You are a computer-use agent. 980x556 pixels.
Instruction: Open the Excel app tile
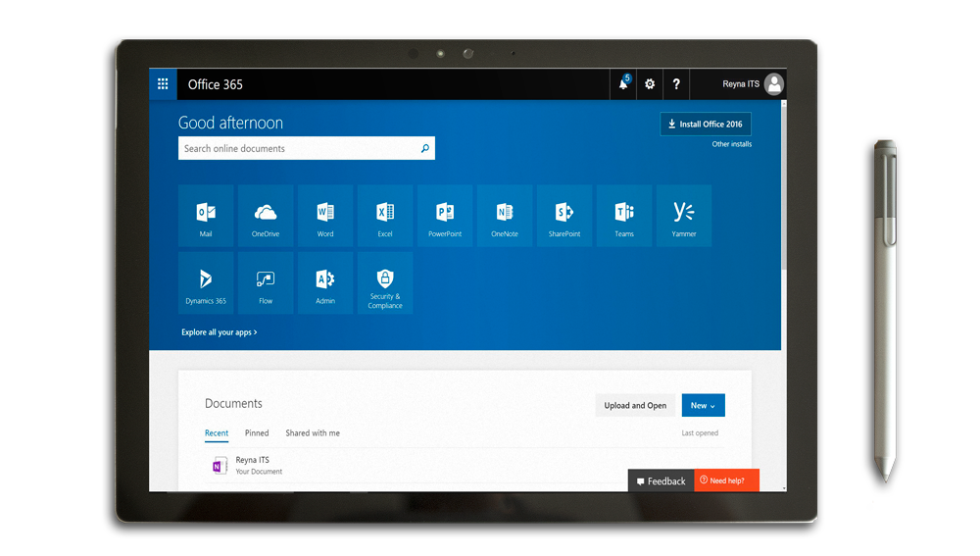point(385,216)
